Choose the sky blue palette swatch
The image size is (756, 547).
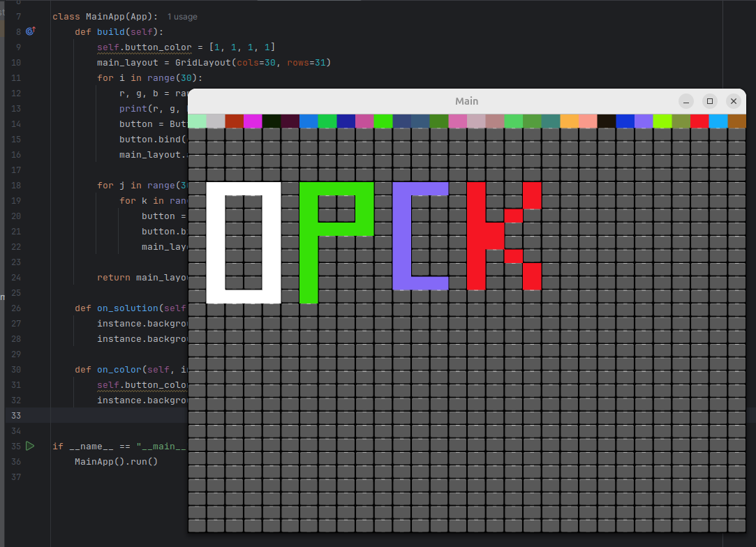[x=718, y=121]
